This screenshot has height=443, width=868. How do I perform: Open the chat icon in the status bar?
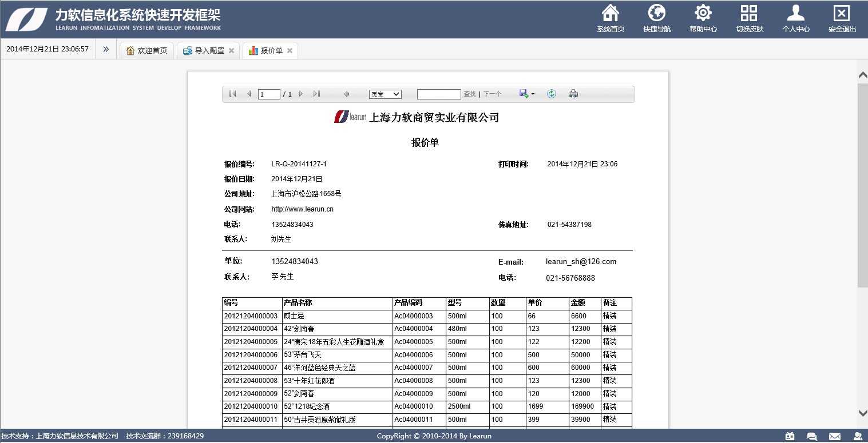[x=812, y=436]
